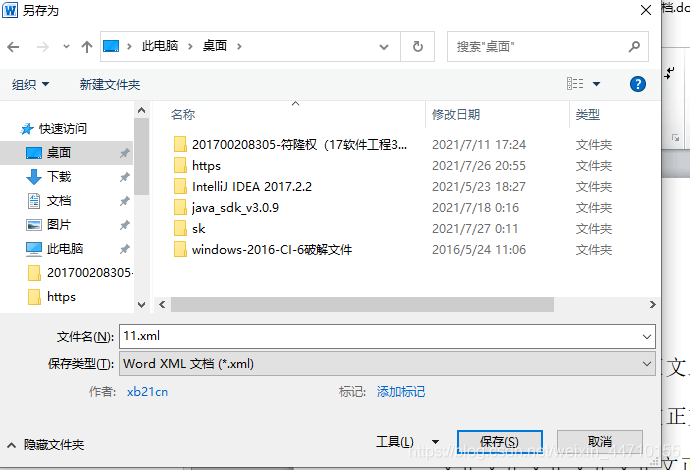Open the 文件名 dropdown arrow

click(x=646, y=337)
